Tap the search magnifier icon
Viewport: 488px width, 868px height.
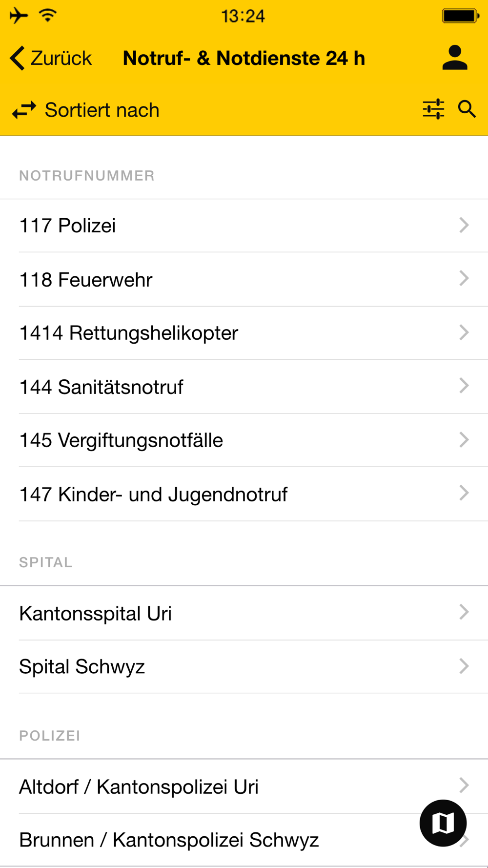(x=467, y=109)
